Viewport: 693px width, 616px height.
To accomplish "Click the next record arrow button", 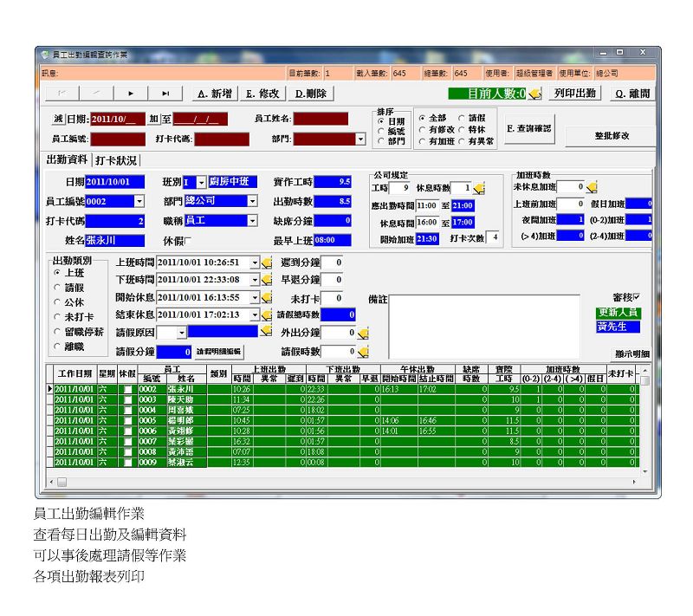I will click(131, 94).
